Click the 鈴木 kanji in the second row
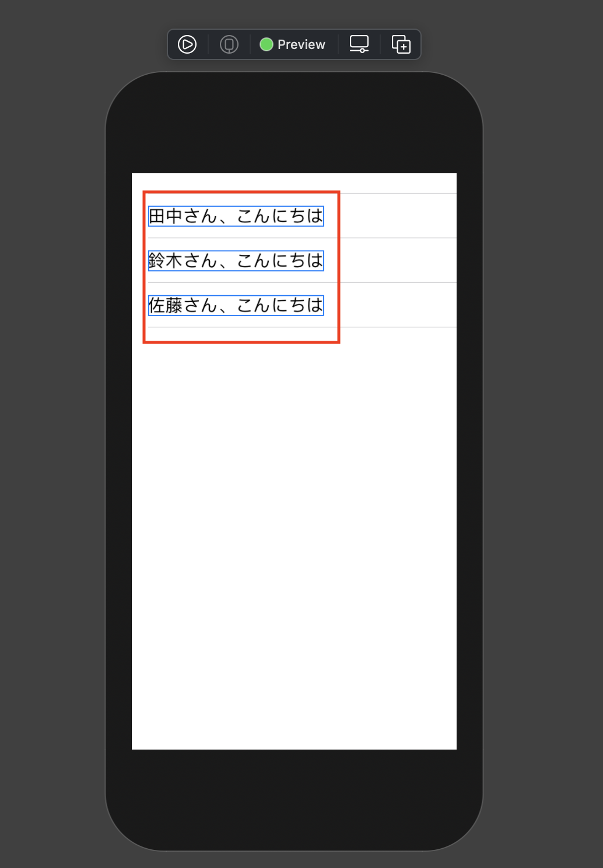This screenshot has width=603, height=868. tap(166, 260)
